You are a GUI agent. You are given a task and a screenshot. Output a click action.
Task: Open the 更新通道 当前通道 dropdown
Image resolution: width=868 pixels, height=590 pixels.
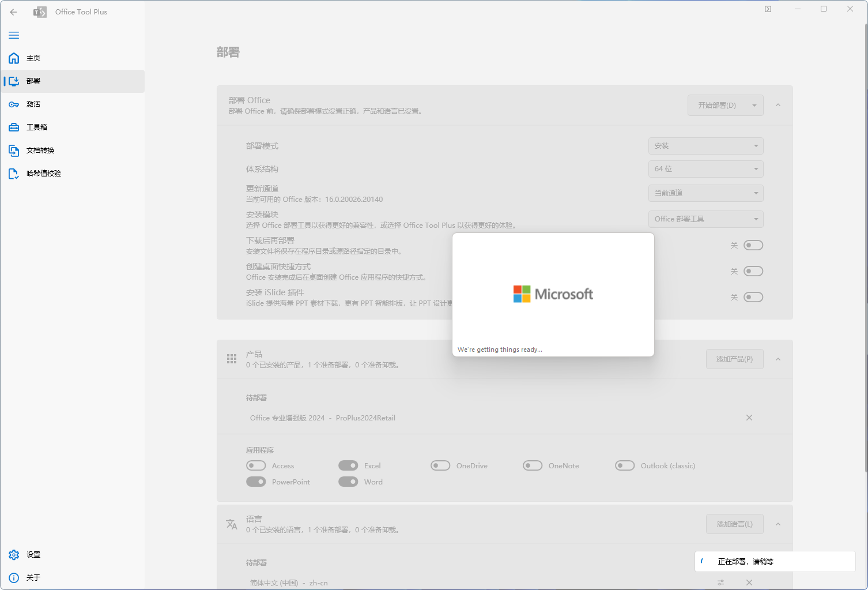click(705, 193)
